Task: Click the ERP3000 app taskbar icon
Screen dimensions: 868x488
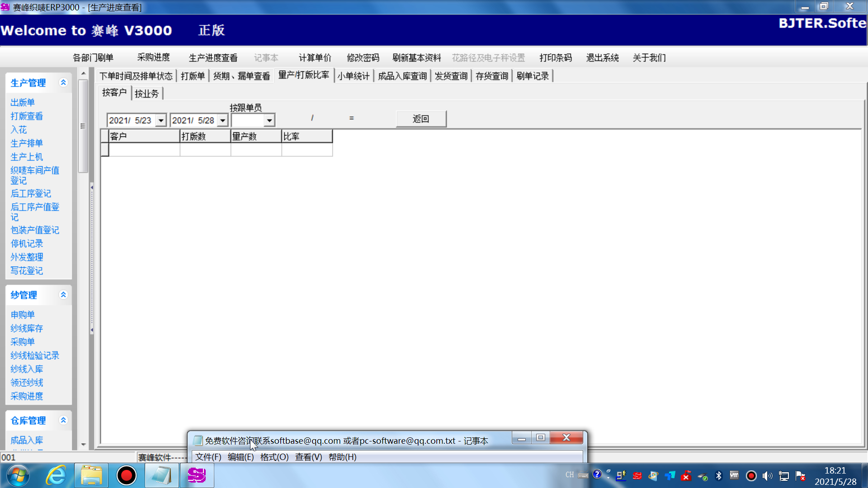Action: 197,475
